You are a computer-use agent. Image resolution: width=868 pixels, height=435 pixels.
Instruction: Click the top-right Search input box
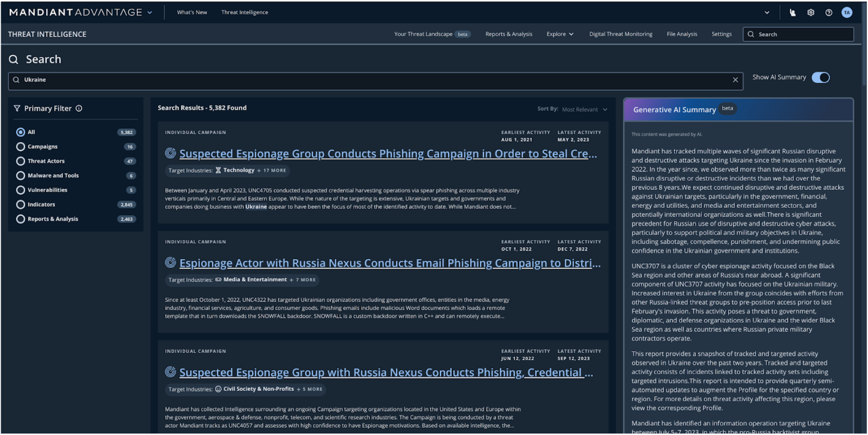(799, 34)
